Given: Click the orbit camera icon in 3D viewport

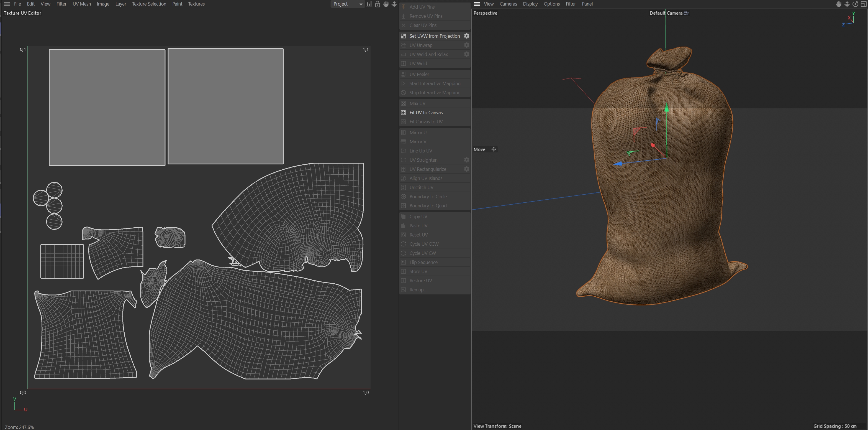Looking at the screenshot, I should pos(855,4).
